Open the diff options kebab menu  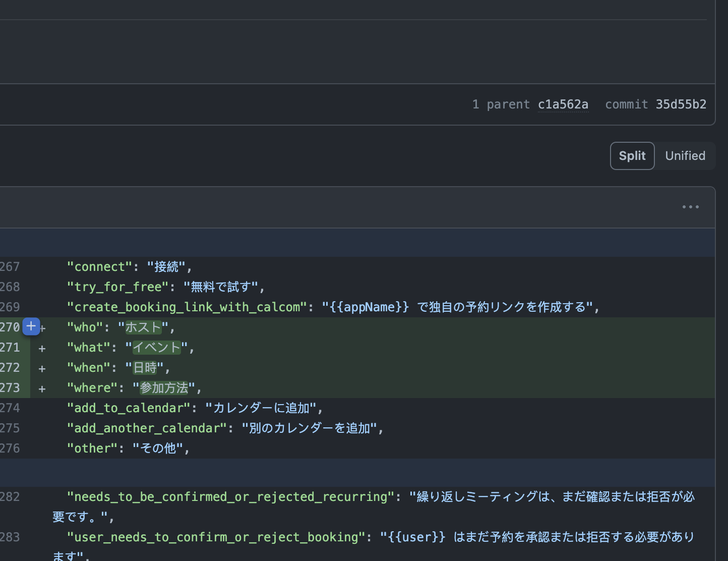[690, 207]
